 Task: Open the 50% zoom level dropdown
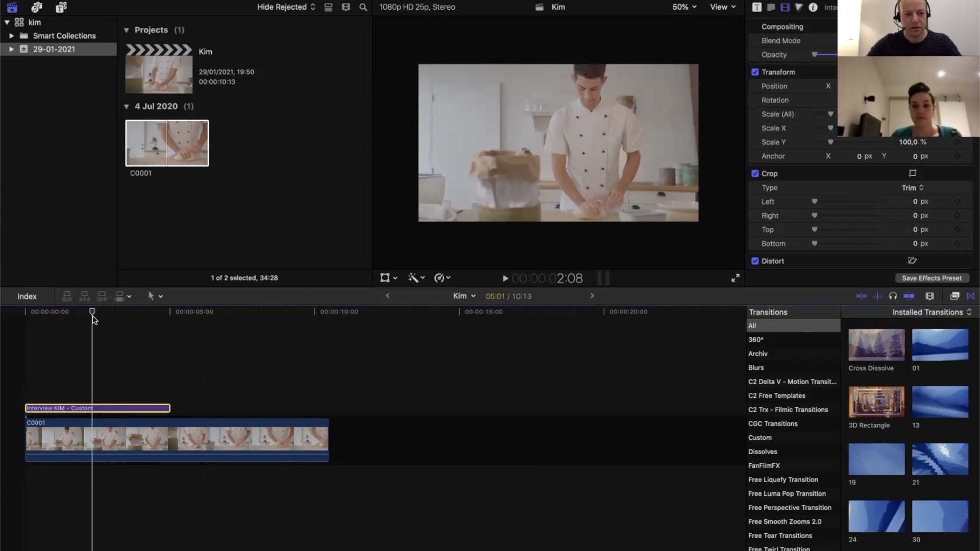(684, 7)
